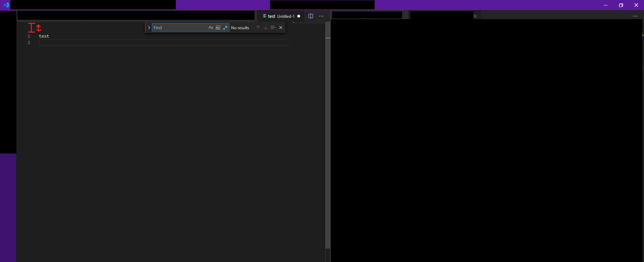
Task: Click the word "test" on line 1
Action: click(x=44, y=36)
